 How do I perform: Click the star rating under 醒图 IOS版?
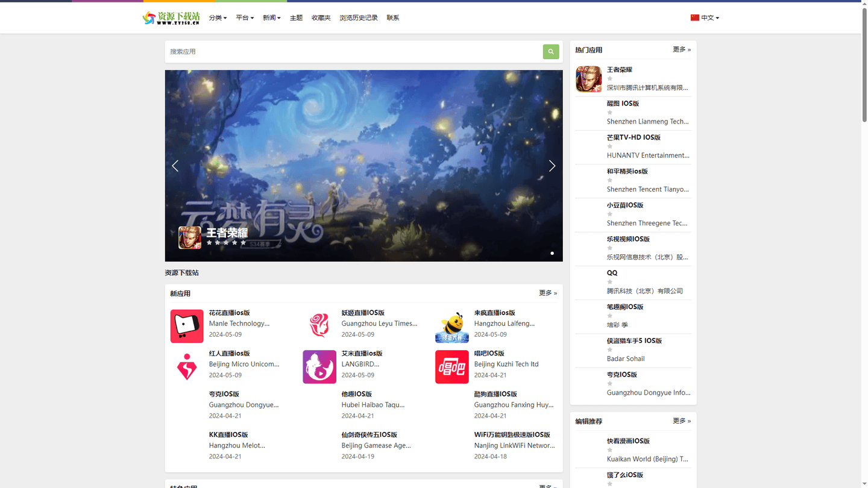pyautogui.click(x=609, y=112)
